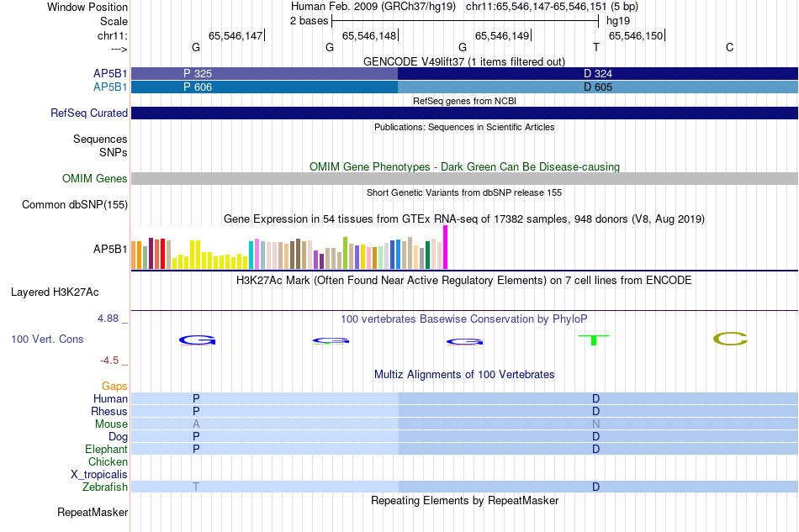Click the olive C logo in PhyloP track
The height and width of the screenshot is (532, 799).
pos(730,339)
